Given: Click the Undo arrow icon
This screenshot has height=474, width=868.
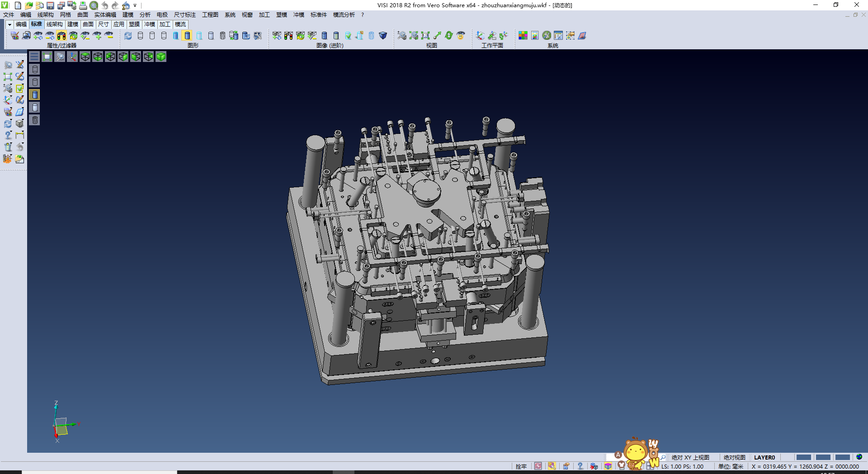Looking at the screenshot, I should click(105, 5).
